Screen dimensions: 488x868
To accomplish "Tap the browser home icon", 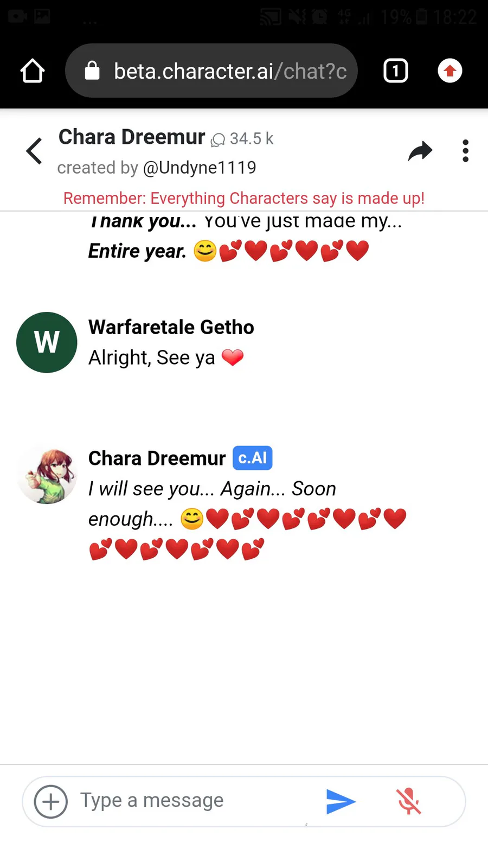I will point(33,71).
